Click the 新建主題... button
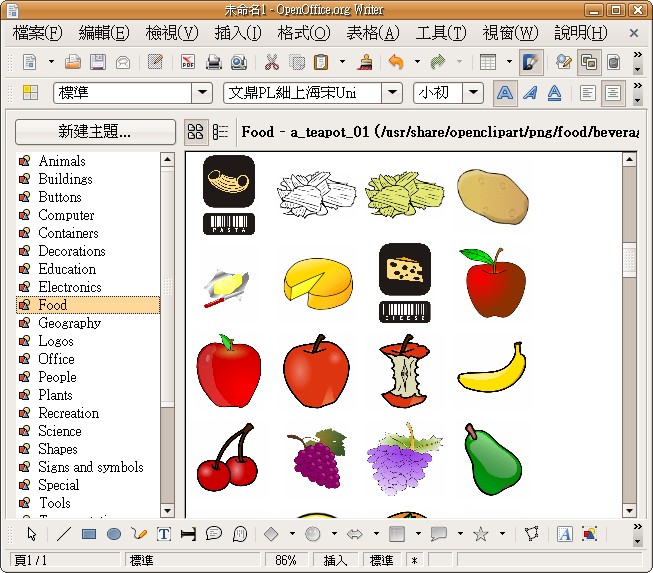The image size is (653, 573). pos(95,132)
